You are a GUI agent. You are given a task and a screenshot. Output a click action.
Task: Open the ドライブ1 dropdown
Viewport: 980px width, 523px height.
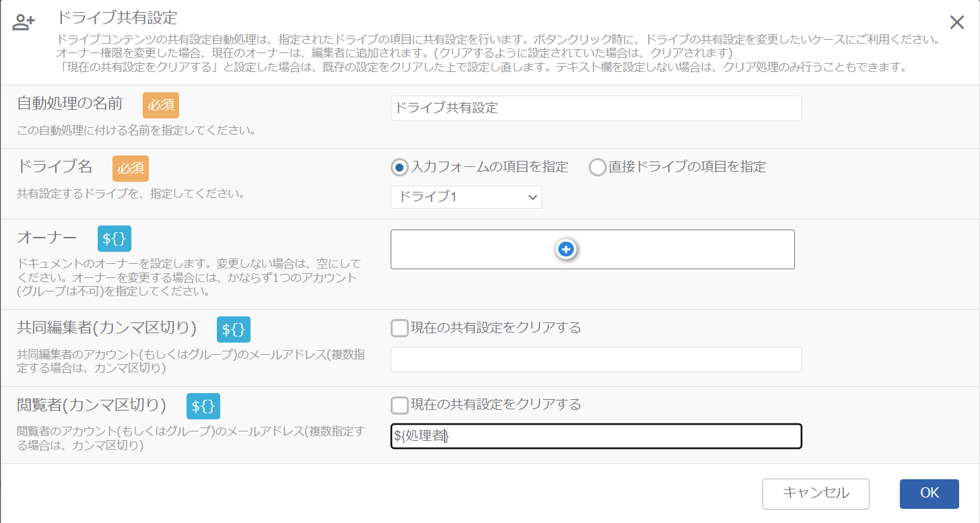(466, 197)
